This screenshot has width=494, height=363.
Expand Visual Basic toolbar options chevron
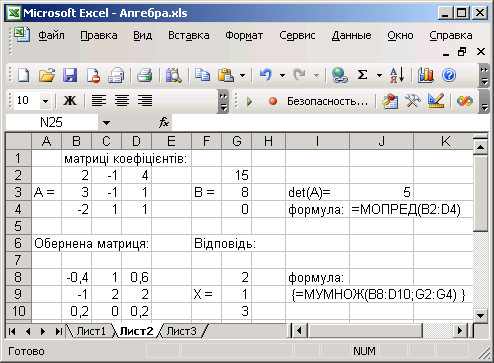[x=484, y=101]
